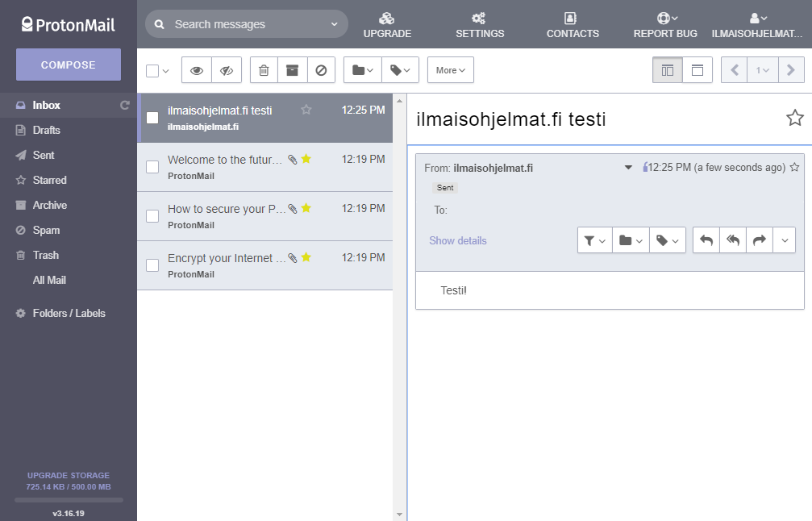Viewport: 812px width, 521px height.
Task: Tick checkbox for 'How to secure your P…'
Action: tap(152, 216)
